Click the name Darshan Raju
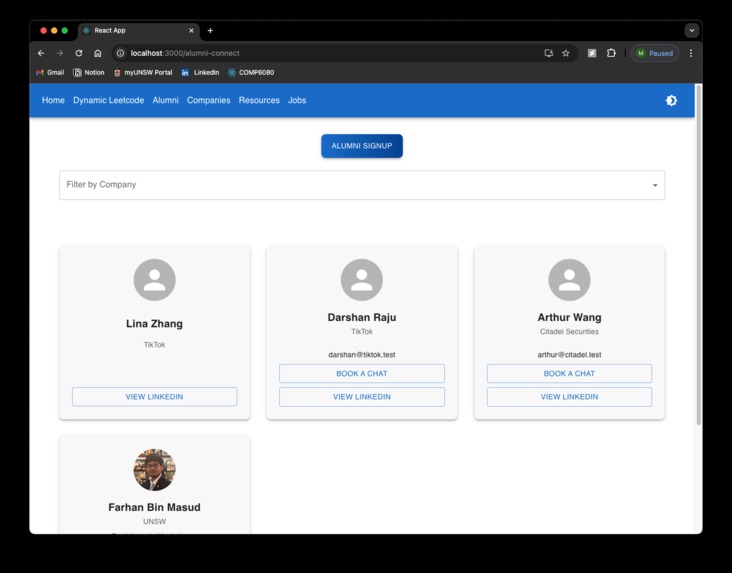The image size is (732, 573). [x=362, y=318]
